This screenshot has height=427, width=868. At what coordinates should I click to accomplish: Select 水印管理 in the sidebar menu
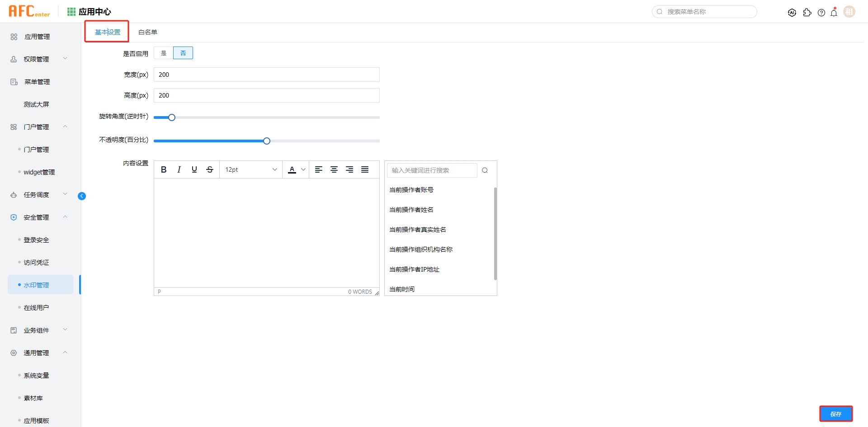coord(37,285)
